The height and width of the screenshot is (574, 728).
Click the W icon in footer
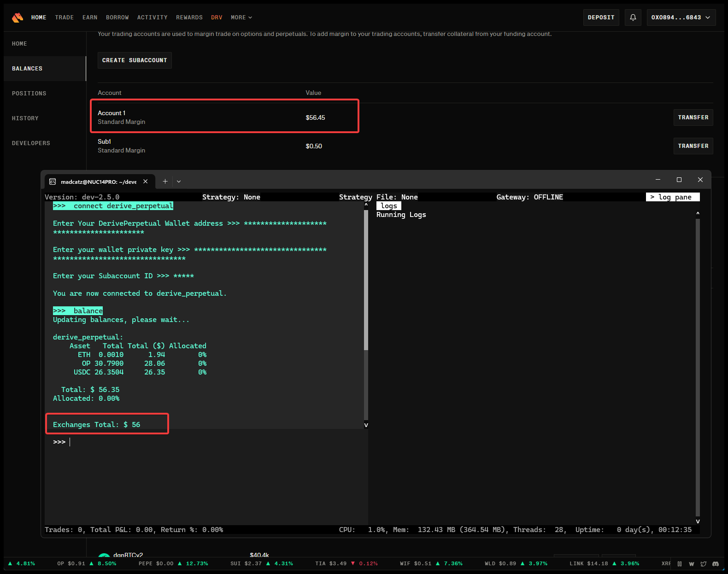click(692, 564)
